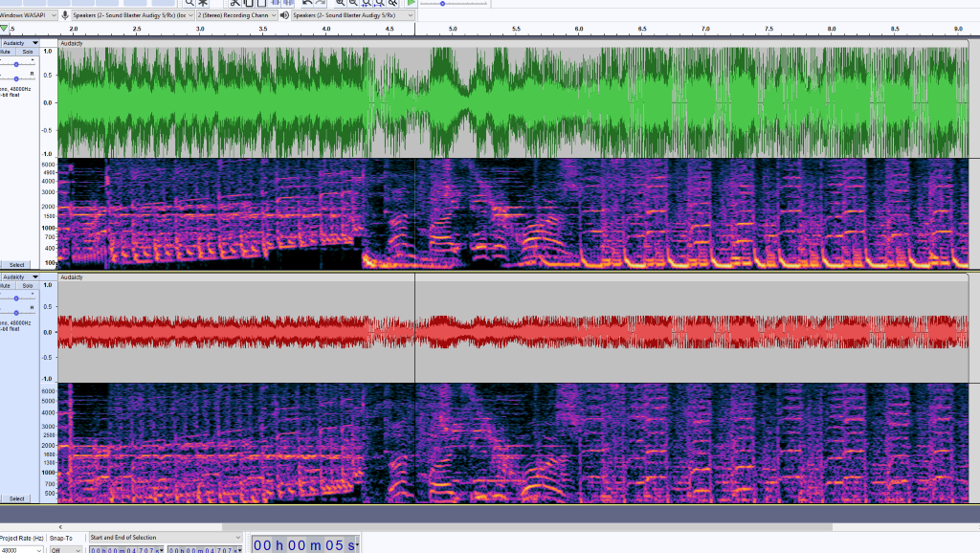The height and width of the screenshot is (553, 980).
Task: Click the 7.0 second mark on timeline ruler
Action: coord(705,30)
